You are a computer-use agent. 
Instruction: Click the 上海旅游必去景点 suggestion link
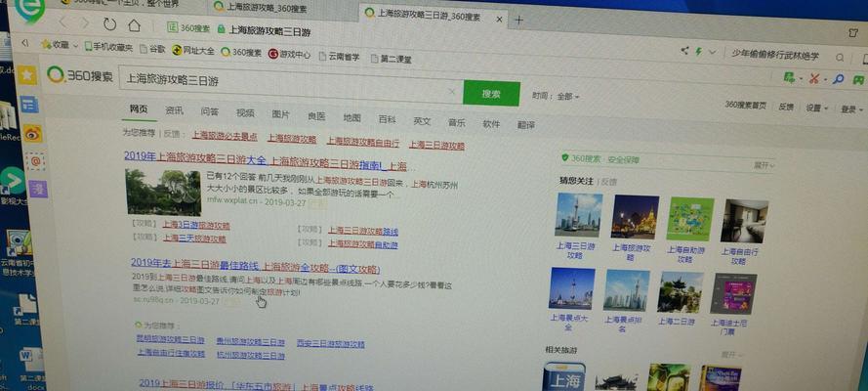(x=225, y=136)
